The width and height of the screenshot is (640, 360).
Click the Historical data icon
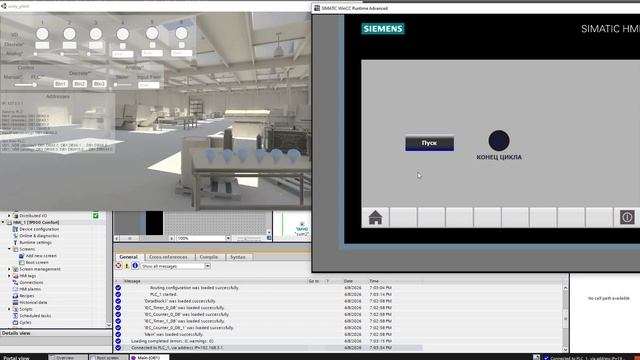[x=15, y=302]
